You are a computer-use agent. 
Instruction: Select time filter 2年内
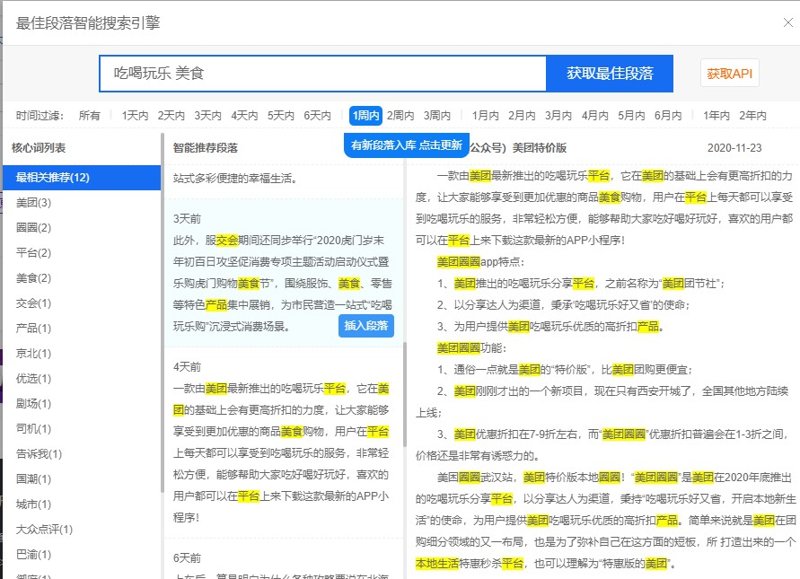click(x=753, y=115)
